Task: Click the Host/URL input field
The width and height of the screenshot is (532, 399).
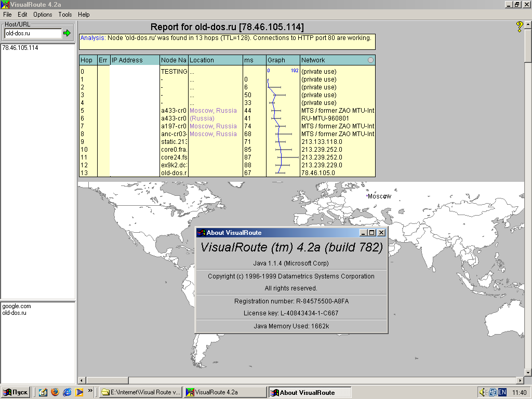Action: [32, 33]
